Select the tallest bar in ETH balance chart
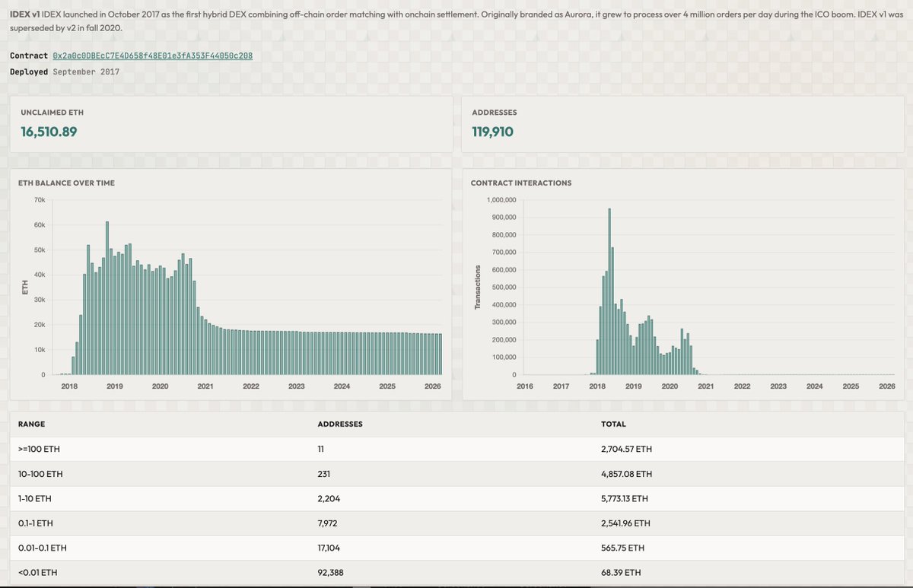This screenshot has height=588, width=913. tap(107, 298)
